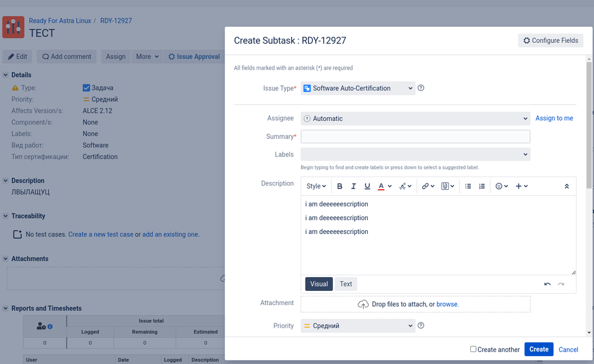Insert a numbered list
Image resolution: width=594 pixels, height=364 pixels.
tap(482, 186)
